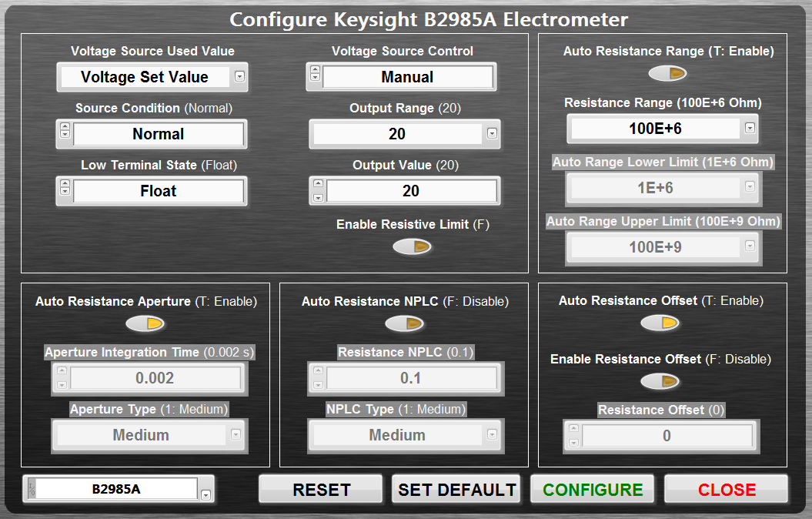Screen dimensions: 812x519
Task: Toggle the Auto Resistance Aperture switch
Action: (x=145, y=323)
